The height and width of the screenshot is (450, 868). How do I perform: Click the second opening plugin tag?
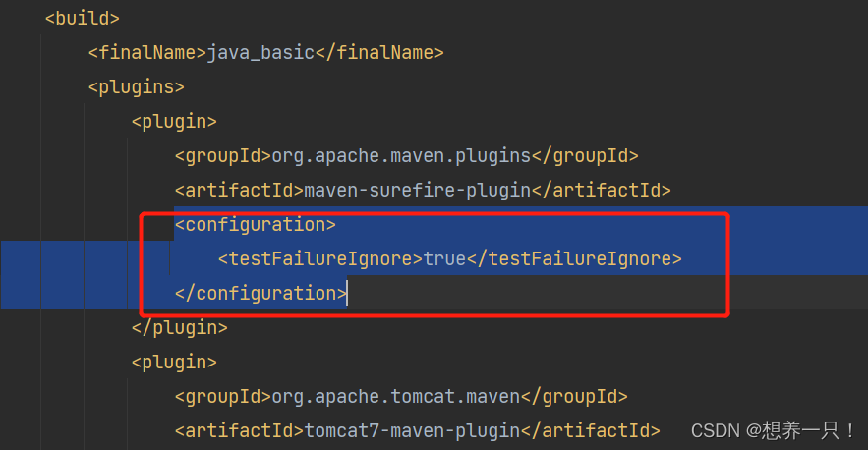point(174,362)
